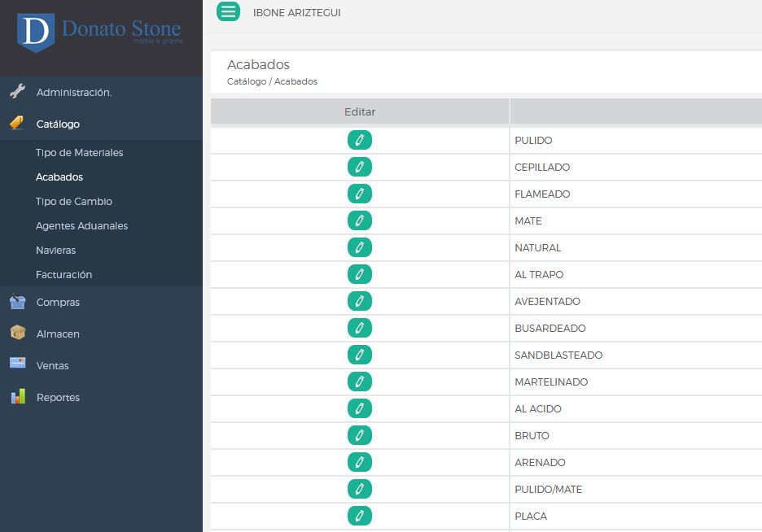Open the Reportes section

pyautogui.click(x=58, y=398)
